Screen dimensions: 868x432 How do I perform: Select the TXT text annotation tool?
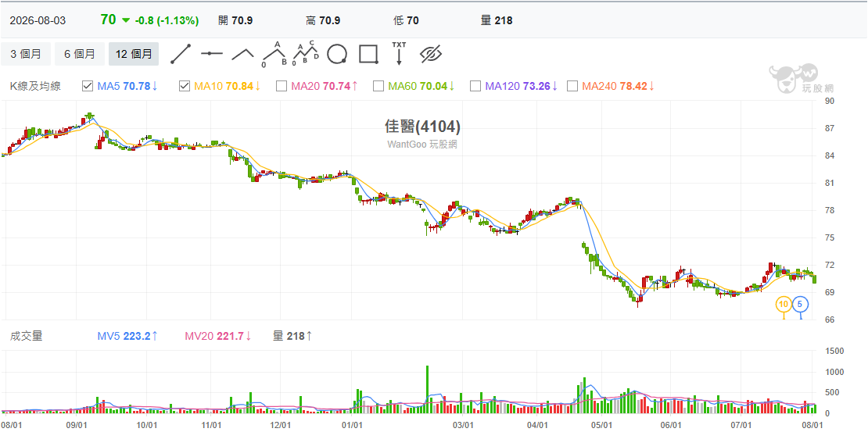[399, 53]
